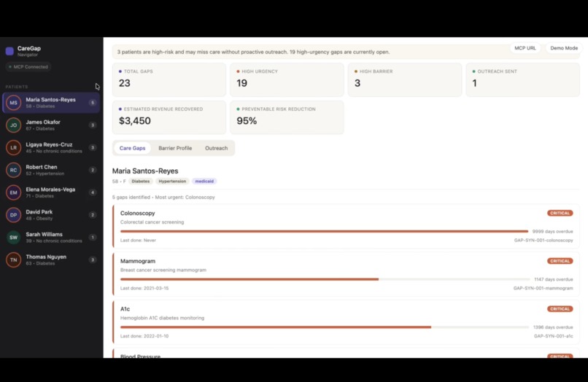Click 'Most urgent: Colonoscopy' summary text
The width and height of the screenshot is (588, 382).
(x=185, y=197)
